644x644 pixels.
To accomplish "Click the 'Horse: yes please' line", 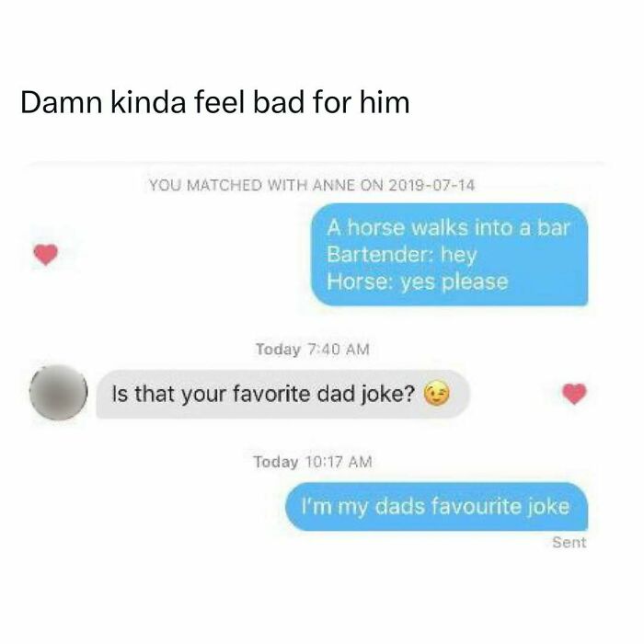I will click(418, 282).
